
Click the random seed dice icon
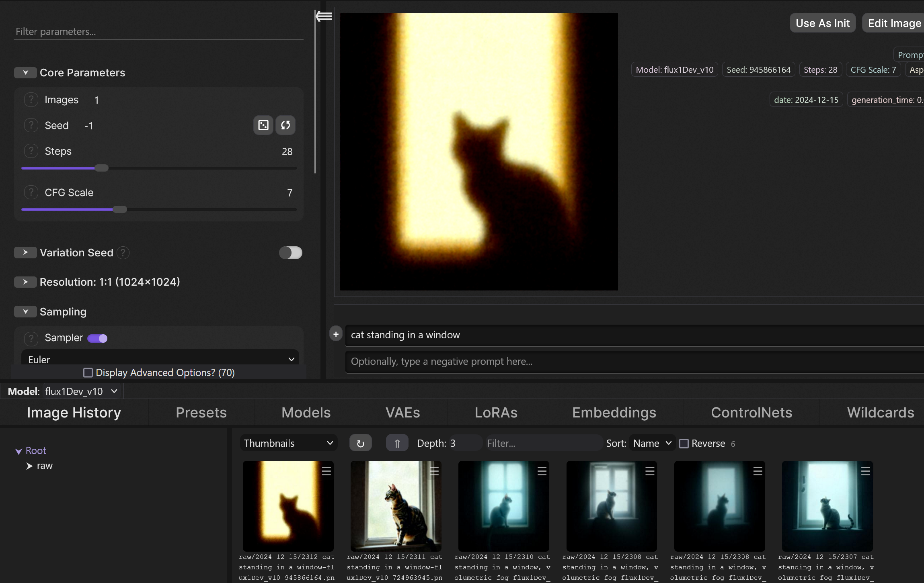point(263,125)
